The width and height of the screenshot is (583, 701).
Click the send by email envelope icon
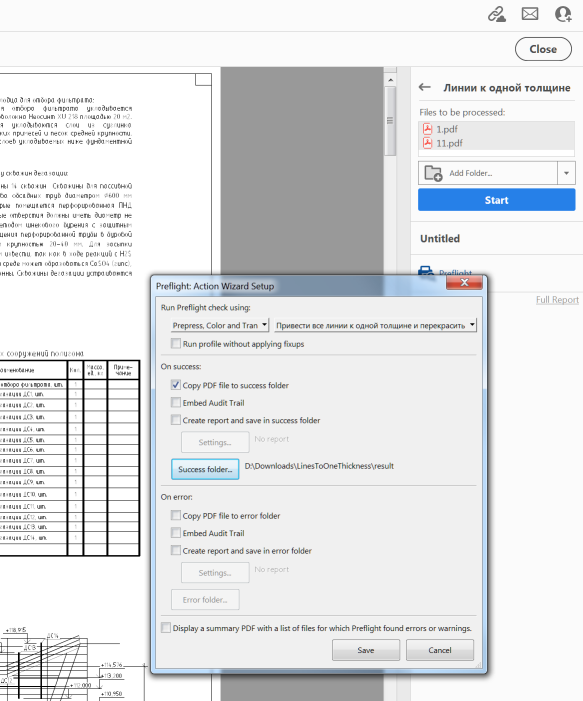click(530, 14)
